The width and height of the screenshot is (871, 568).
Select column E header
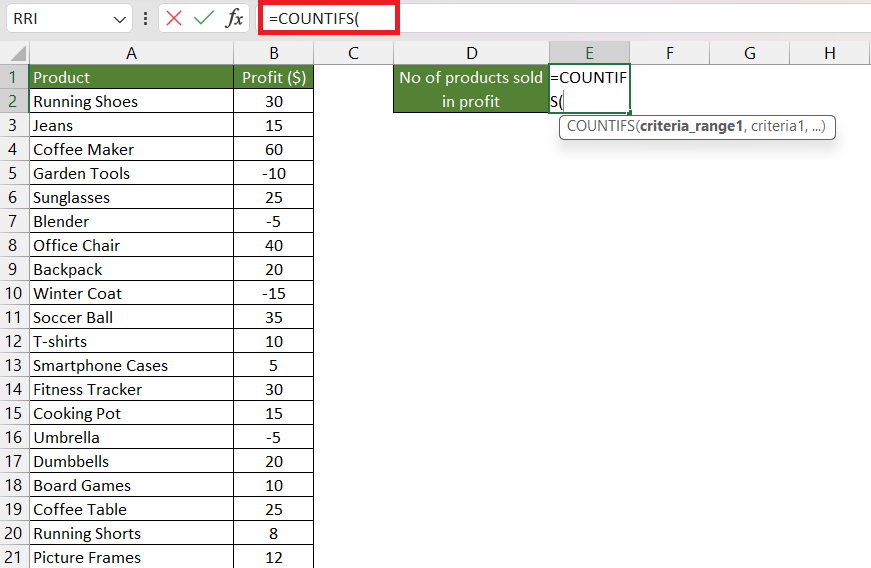[x=589, y=53]
